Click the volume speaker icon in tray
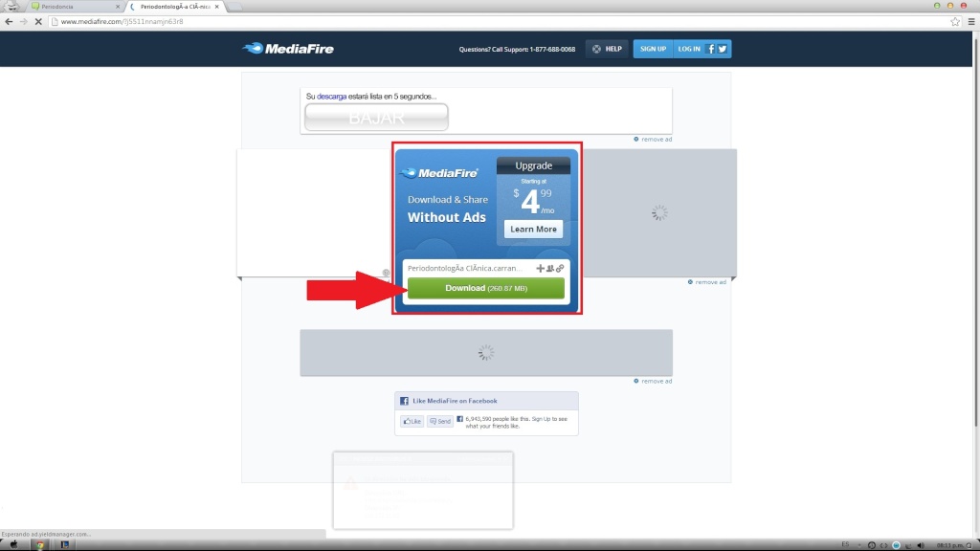980x551 pixels. point(921,545)
